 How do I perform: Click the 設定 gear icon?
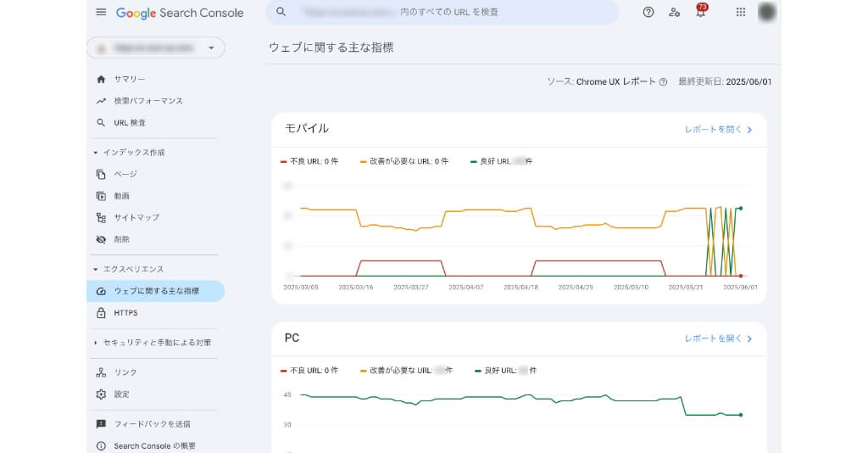point(101,394)
